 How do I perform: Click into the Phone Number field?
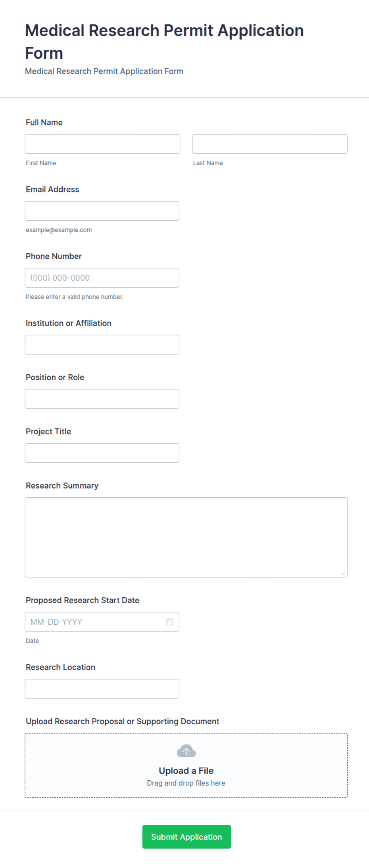(102, 278)
